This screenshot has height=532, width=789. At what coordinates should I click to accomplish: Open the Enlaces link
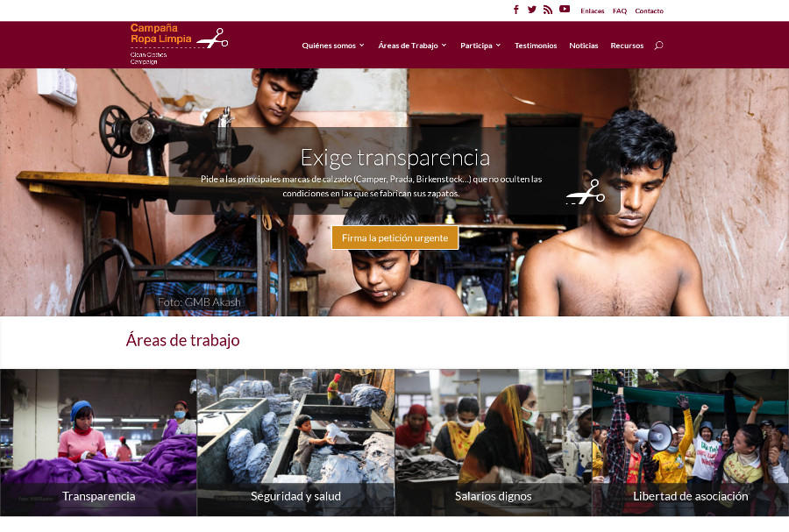[x=593, y=11]
